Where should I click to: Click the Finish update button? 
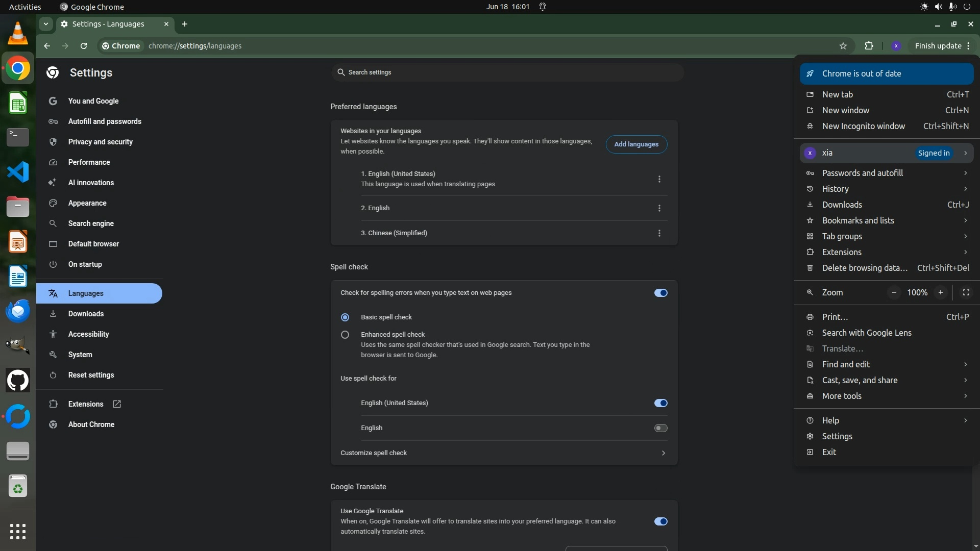pyautogui.click(x=938, y=46)
